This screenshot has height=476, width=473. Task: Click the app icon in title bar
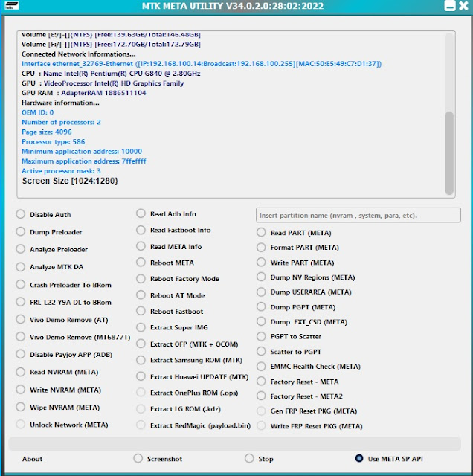click(x=12, y=5)
